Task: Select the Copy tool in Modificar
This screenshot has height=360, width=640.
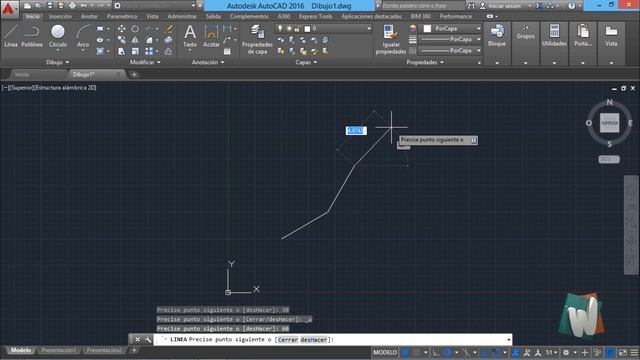Action: [x=122, y=40]
